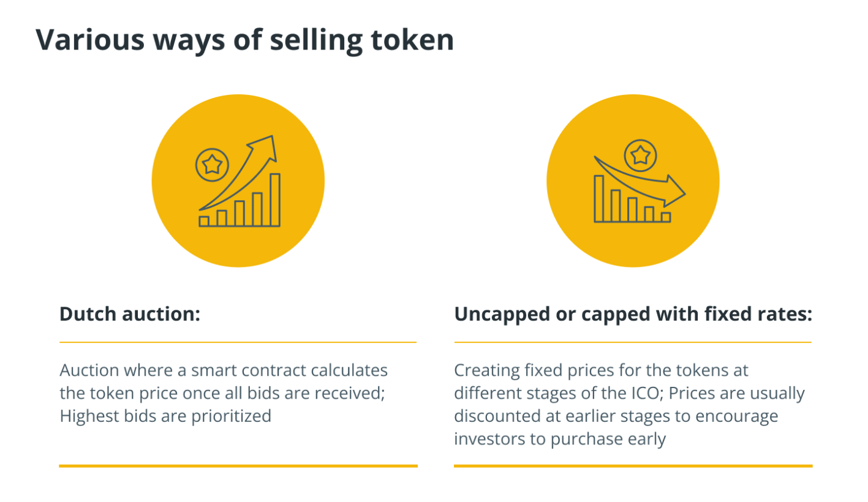Click the star coin in the left circle
This screenshot has height=502, width=868.
(x=212, y=163)
